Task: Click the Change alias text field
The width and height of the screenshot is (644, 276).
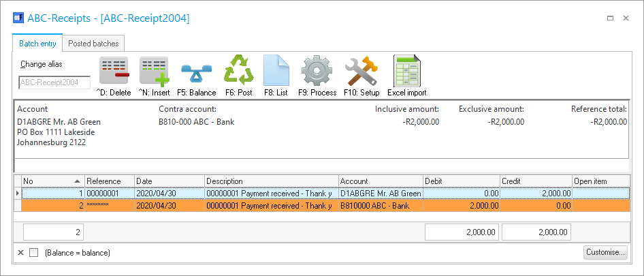Action: (x=54, y=82)
